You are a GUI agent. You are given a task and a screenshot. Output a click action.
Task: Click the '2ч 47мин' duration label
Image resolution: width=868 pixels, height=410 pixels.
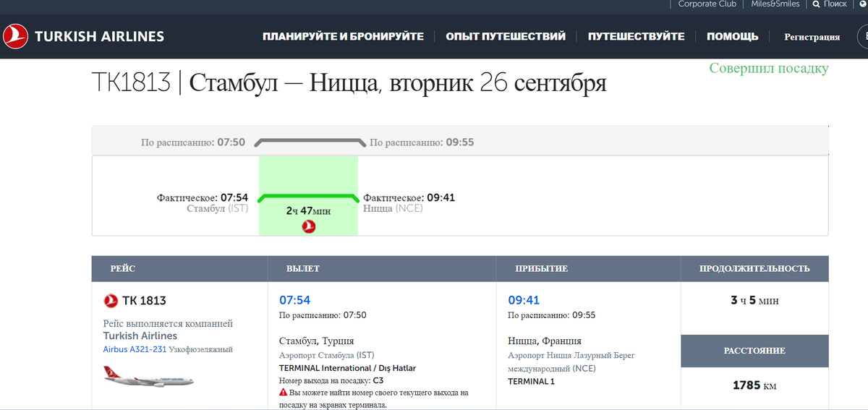point(308,210)
